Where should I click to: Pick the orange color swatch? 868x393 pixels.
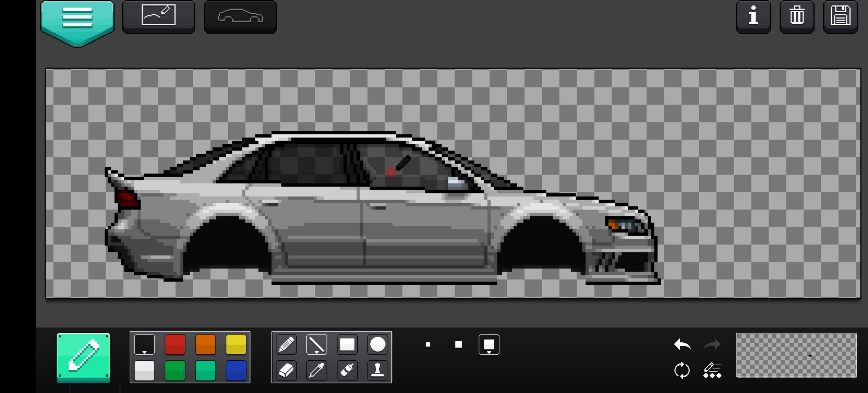[x=205, y=344]
